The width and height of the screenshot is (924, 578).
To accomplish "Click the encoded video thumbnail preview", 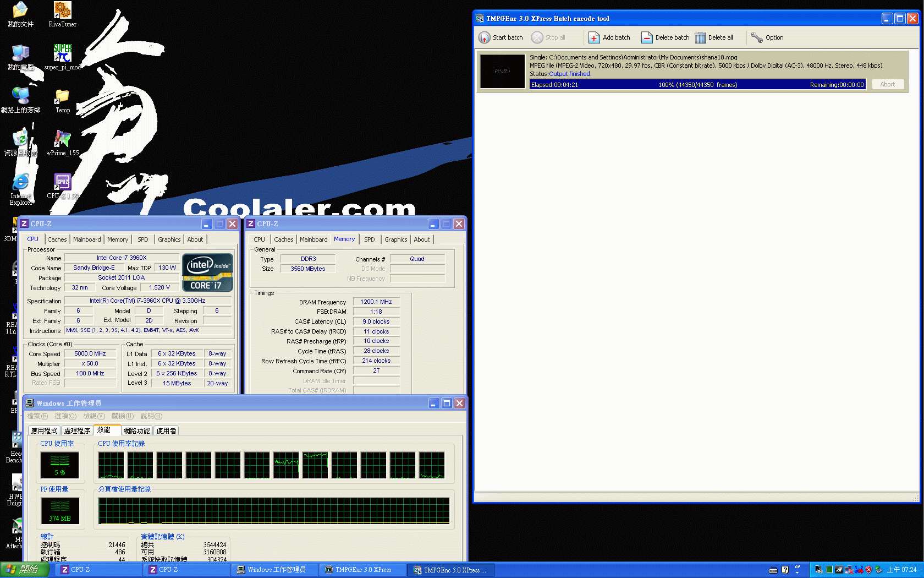I will coord(502,71).
